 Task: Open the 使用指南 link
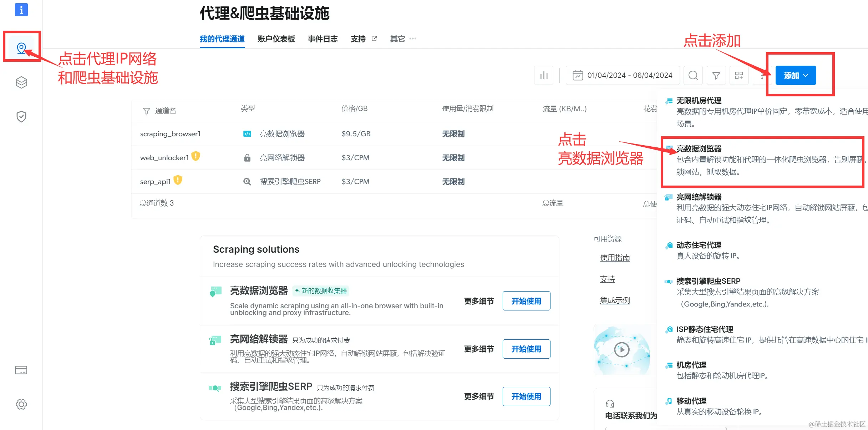click(x=615, y=258)
